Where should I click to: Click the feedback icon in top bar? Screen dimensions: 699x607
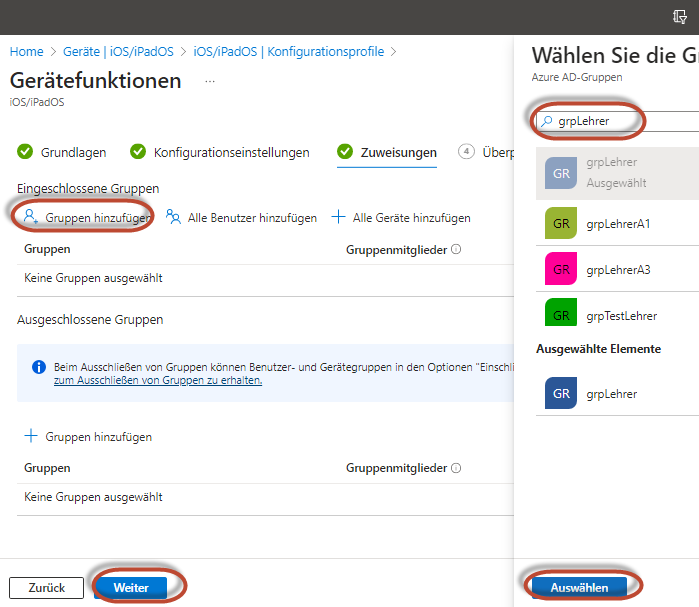(680, 17)
